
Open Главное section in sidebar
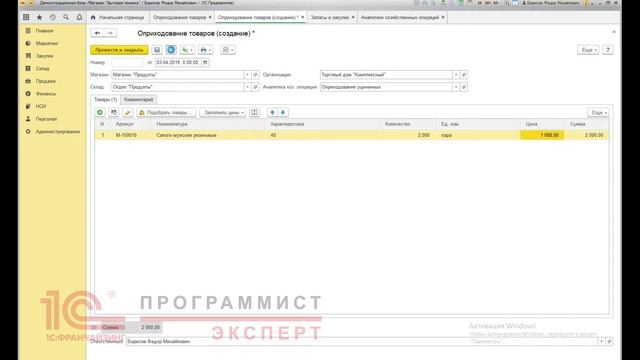pyautogui.click(x=44, y=31)
